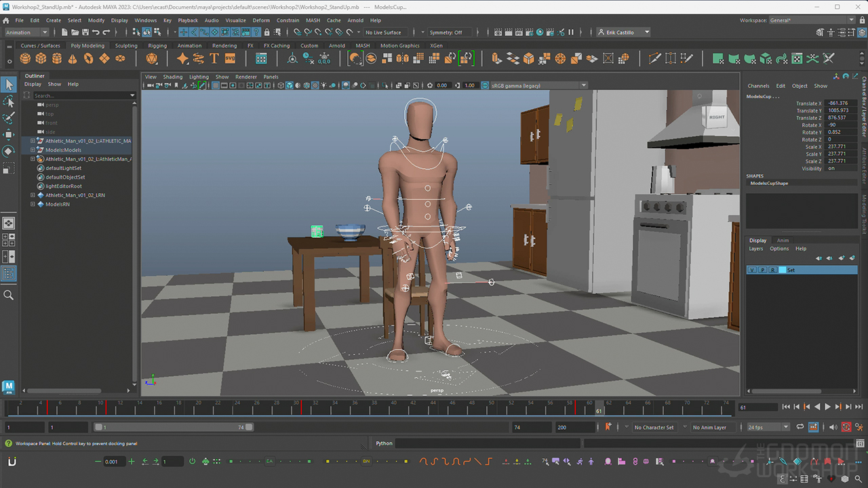Select the 3D Type tool on the shelf

point(215,59)
